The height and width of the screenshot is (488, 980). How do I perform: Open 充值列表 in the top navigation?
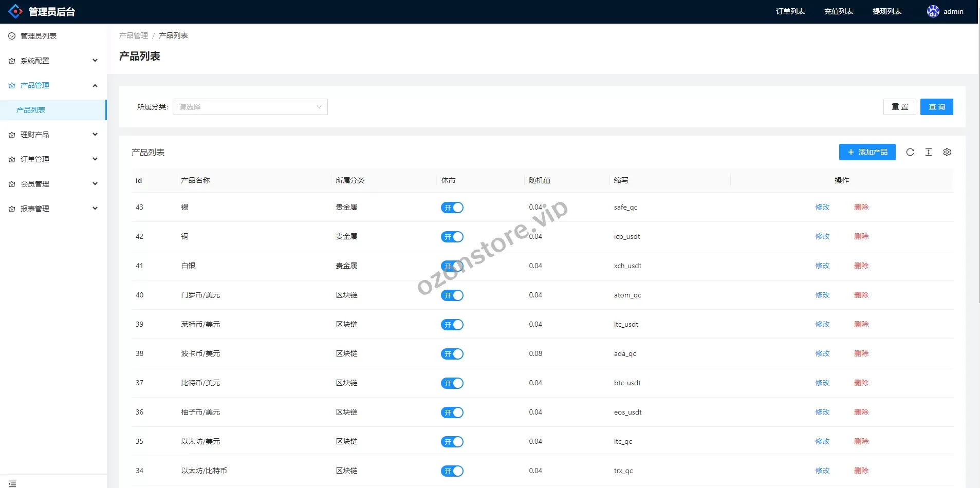click(838, 11)
